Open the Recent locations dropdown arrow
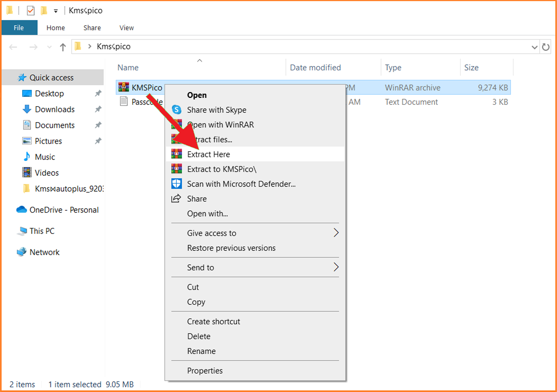 click(49, 47)
